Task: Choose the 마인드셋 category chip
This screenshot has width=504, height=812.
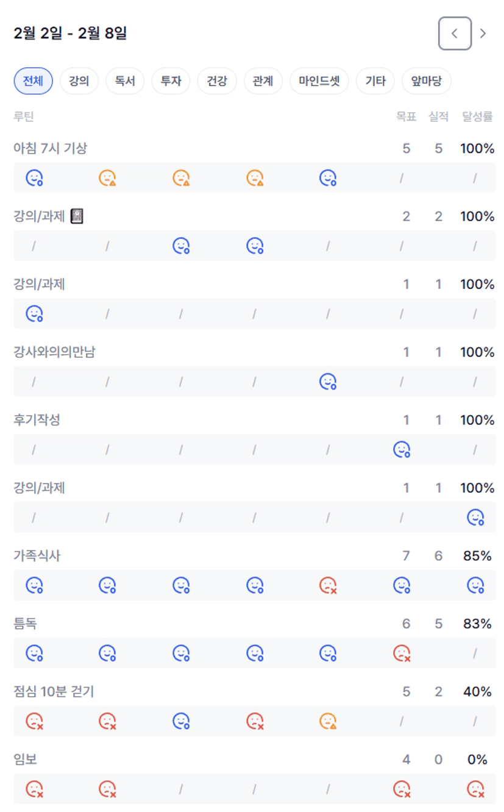Action: click(319, 81)
